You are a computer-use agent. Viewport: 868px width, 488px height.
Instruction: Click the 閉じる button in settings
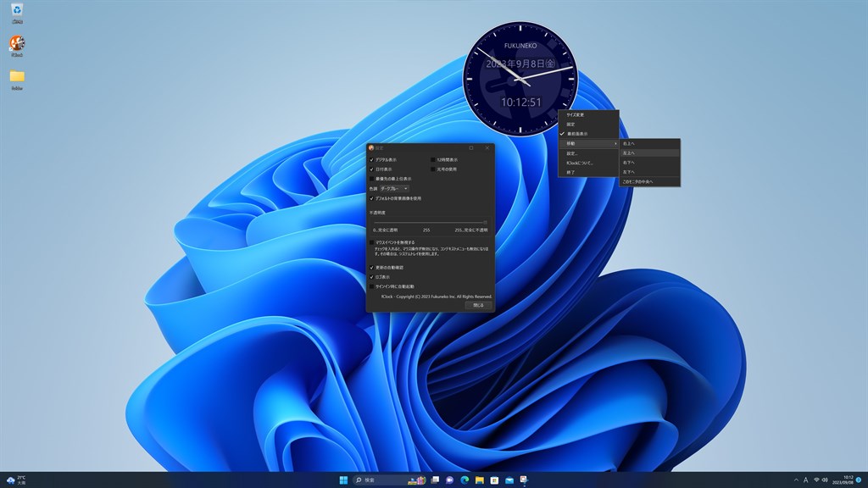coord(478,305)
